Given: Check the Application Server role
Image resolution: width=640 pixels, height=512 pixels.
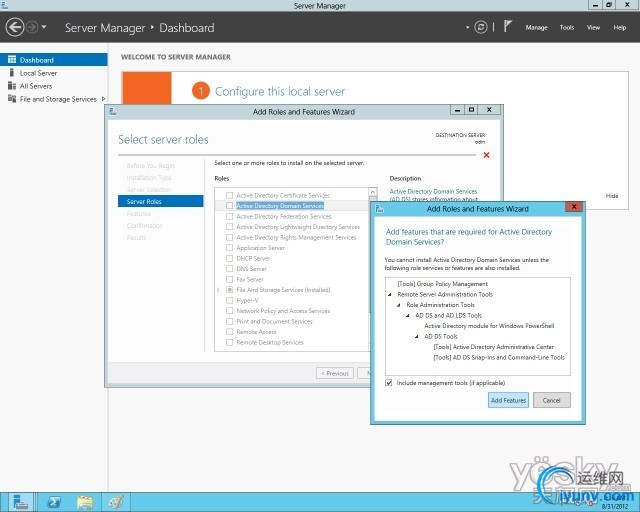Looking at the screenshot, I should (229, 247).
